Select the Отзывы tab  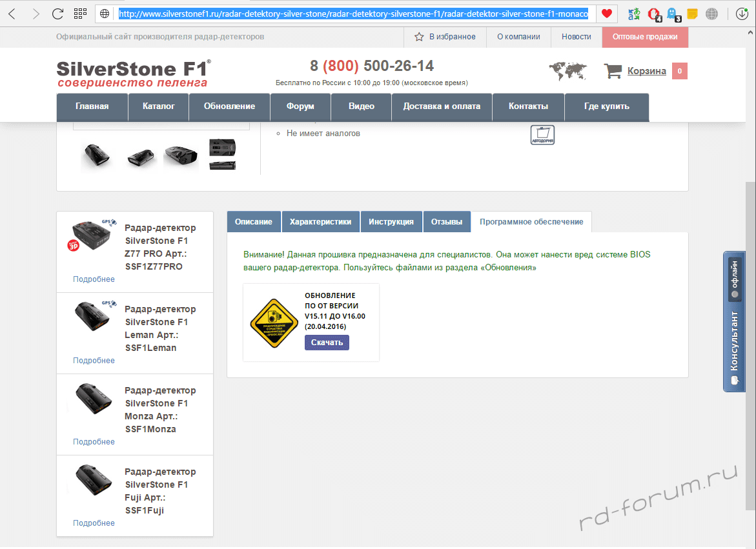[447, 221]
